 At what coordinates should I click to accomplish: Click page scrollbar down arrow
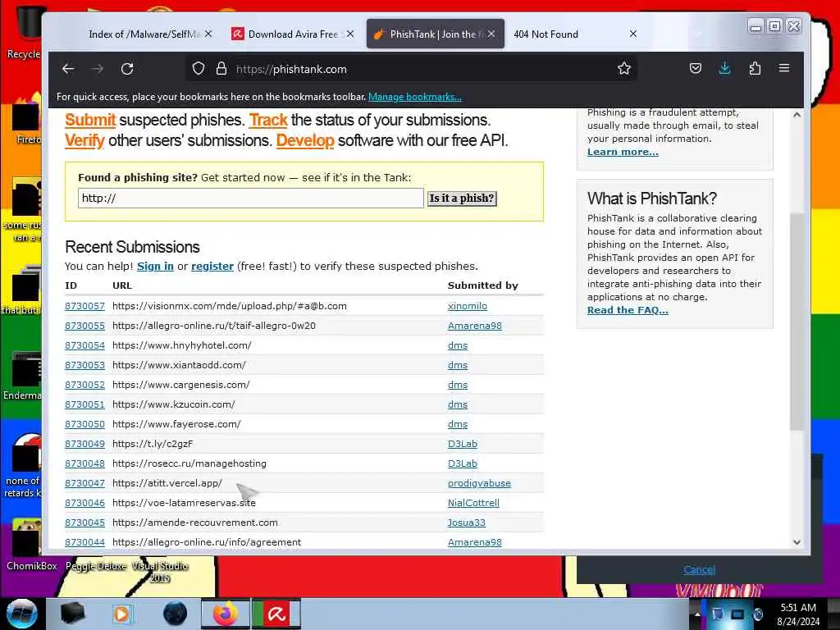797,541
